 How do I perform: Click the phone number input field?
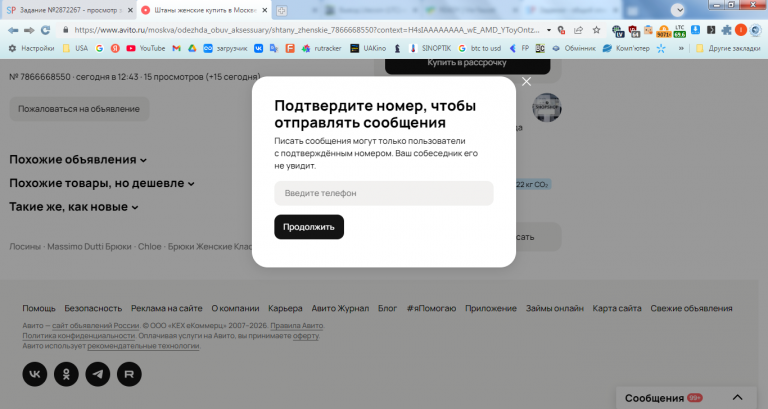(x=384, y=193)
